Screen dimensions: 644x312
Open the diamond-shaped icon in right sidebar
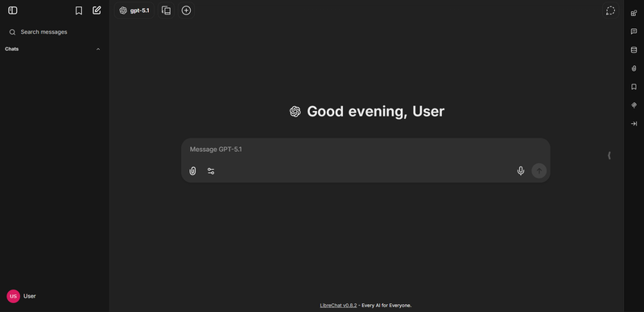click(x=634, y=105)
